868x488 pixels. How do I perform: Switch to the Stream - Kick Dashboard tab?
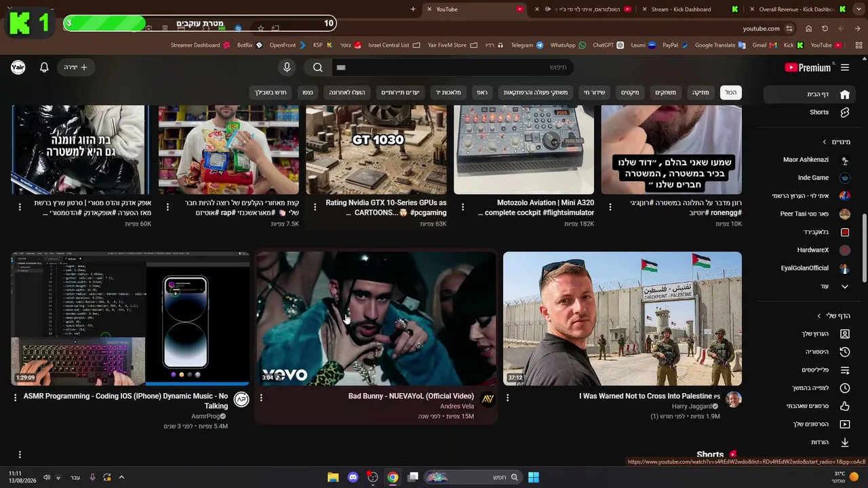coord(685,9)
